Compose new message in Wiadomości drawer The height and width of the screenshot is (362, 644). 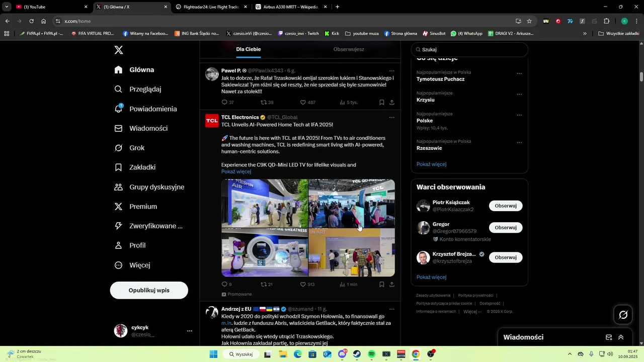[x=609, y=337]
